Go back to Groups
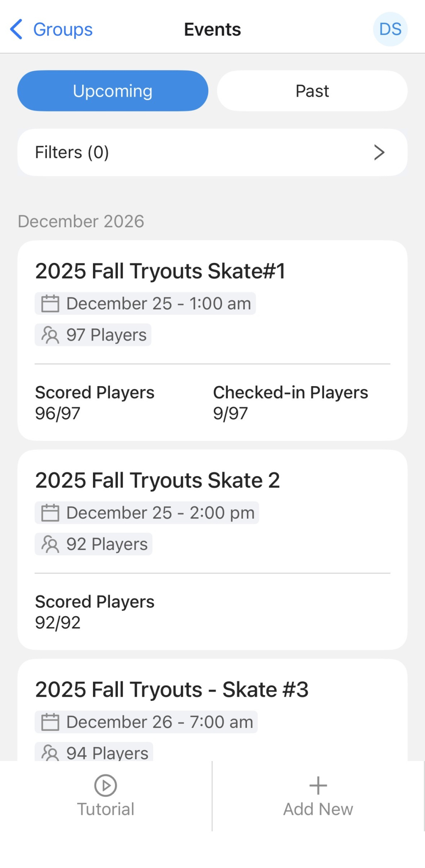Image resolution: width=425 pixels, height=868 pixels. tap(63, 29)
